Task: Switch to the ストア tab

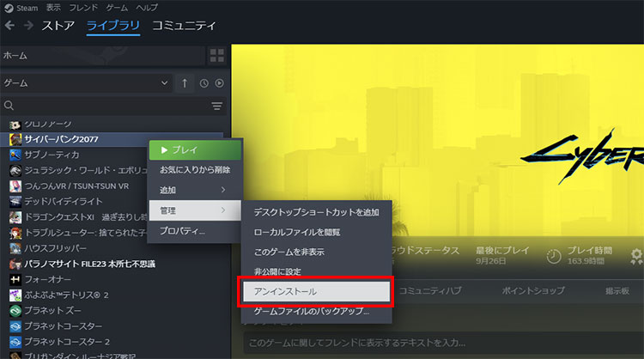Action: 59,26
